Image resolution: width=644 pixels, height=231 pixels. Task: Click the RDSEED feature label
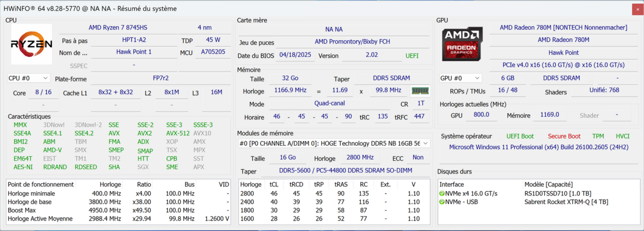[x=86, y=167]
